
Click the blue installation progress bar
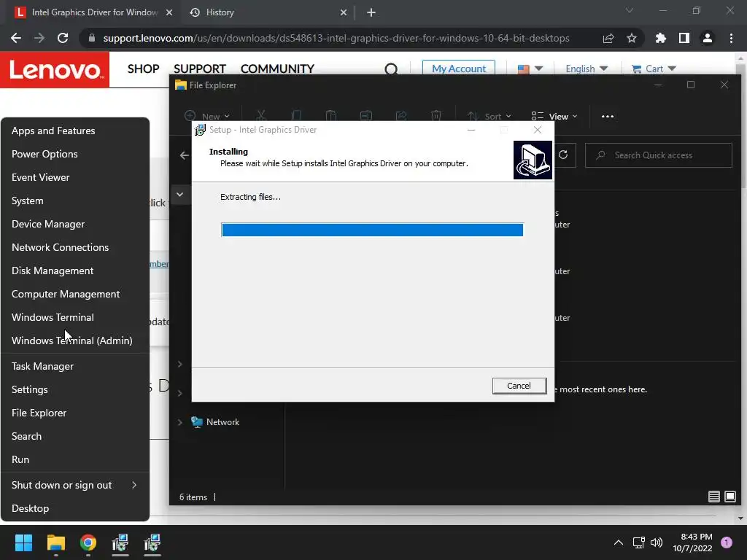[372, 230]
